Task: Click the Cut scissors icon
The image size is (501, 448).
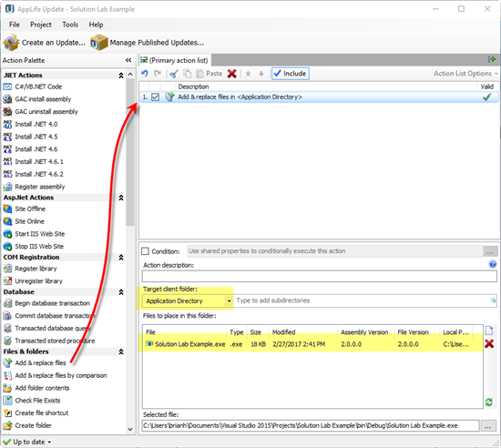Action: [x=174, y=74]
